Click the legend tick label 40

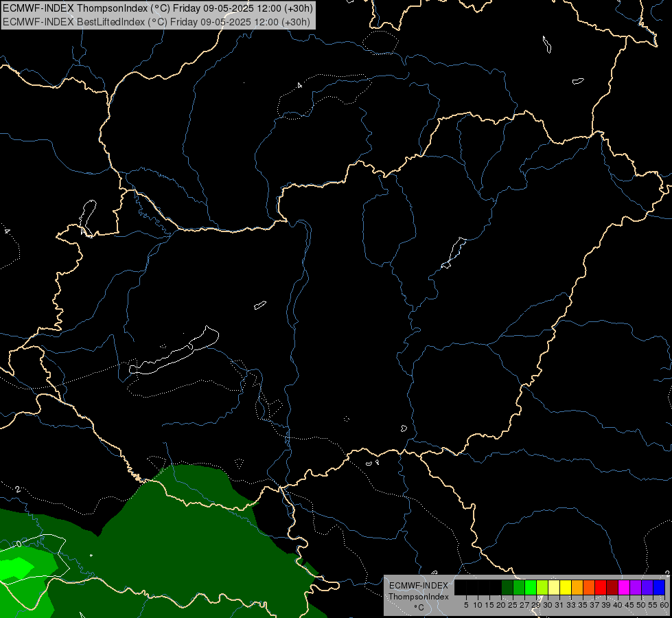tap(618, 605)
